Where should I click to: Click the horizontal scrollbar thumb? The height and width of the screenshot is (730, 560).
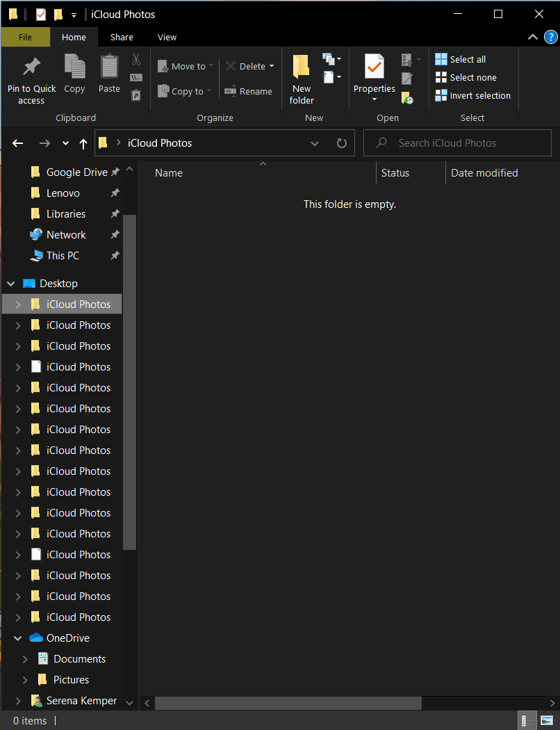[288, 703]
